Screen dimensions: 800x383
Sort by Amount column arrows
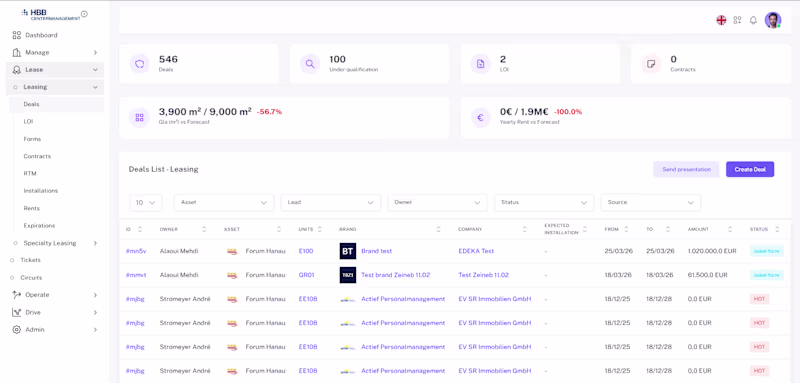[x=730, y=229]
